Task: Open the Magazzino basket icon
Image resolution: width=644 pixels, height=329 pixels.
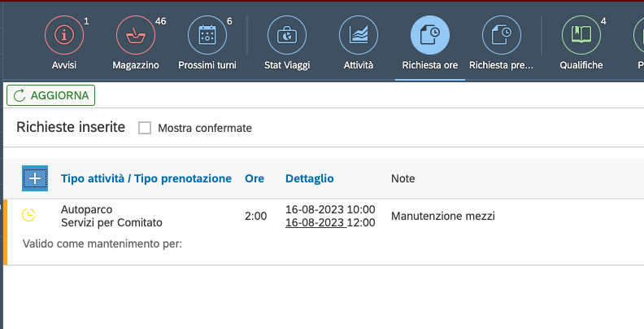Action: pos(135,35)
